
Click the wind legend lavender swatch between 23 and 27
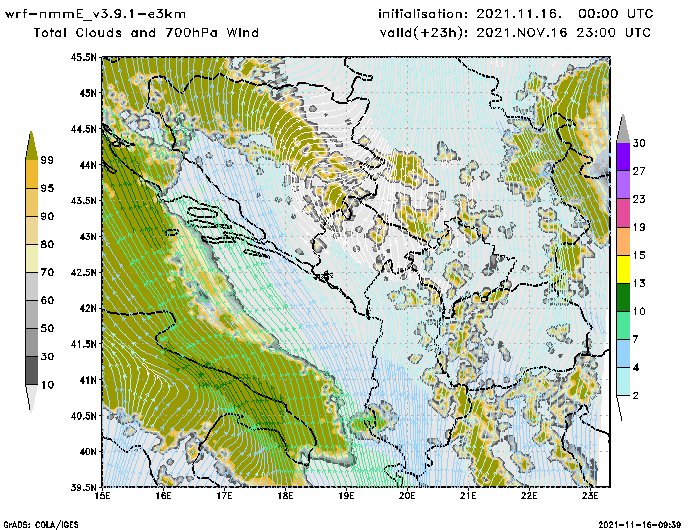[623, 185]
